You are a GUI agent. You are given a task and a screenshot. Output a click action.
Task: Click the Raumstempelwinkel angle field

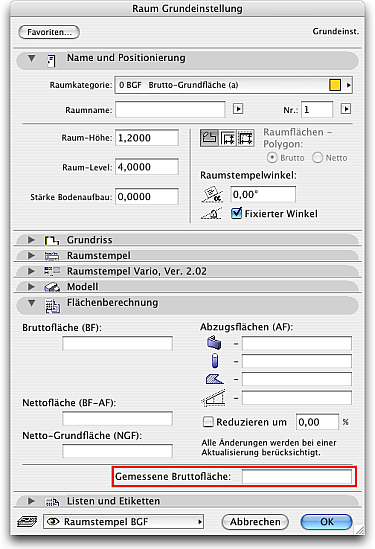(263, 194)
